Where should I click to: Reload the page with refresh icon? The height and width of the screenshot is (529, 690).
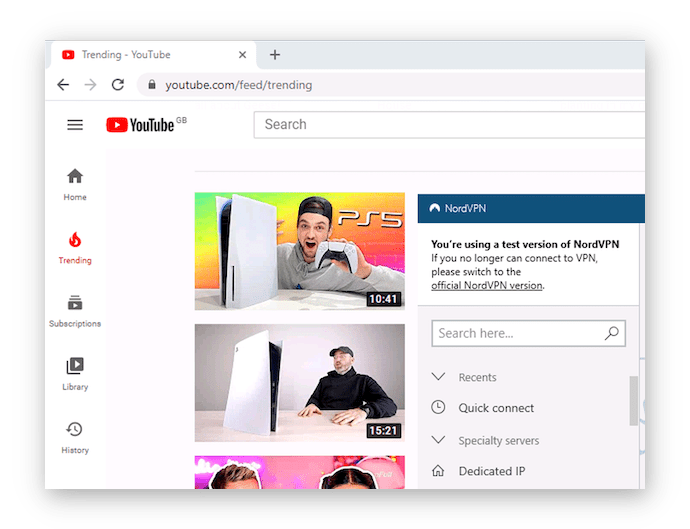(117, 84)
